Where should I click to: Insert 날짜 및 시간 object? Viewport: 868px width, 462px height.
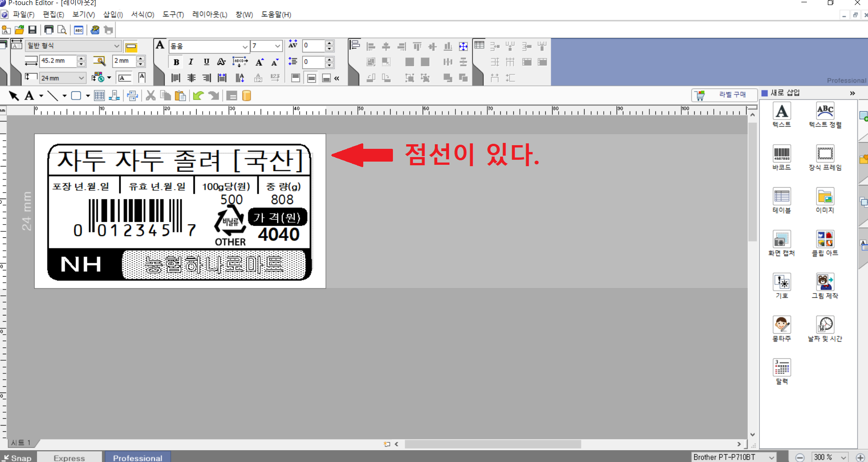pyautogui.click(x=825, y=329)
